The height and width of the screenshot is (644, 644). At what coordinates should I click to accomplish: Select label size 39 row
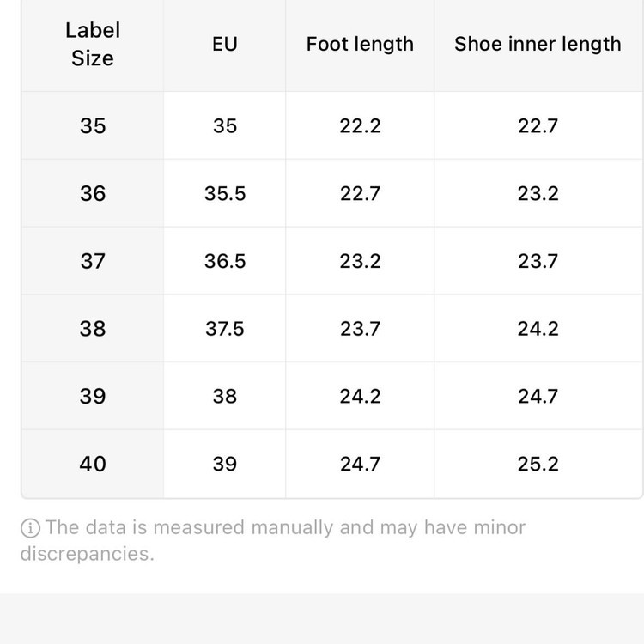[x=331, y=396]
